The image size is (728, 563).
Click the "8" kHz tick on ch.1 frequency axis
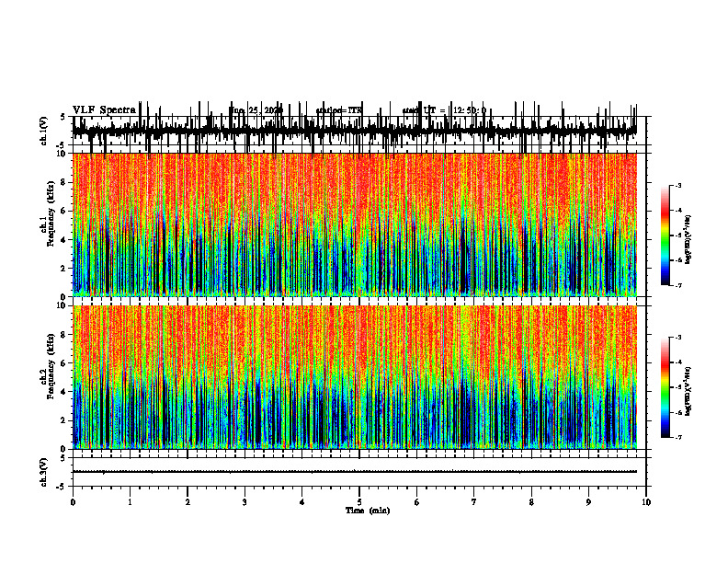[64, 182]
